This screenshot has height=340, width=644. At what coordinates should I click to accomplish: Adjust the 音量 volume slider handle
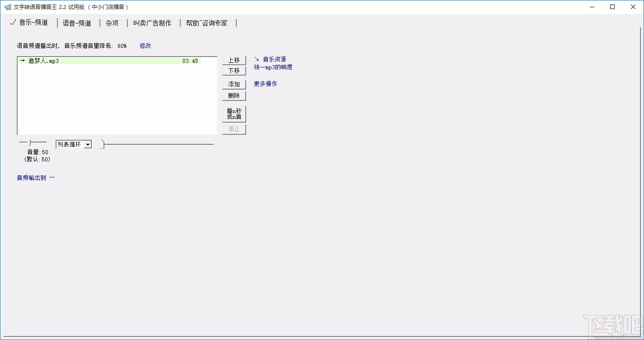tap(28, 142)
